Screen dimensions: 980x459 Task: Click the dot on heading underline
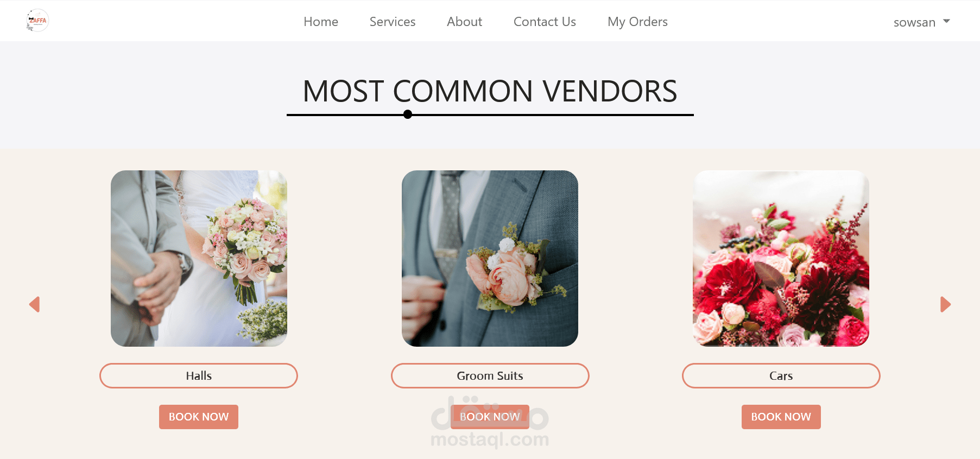408,114
